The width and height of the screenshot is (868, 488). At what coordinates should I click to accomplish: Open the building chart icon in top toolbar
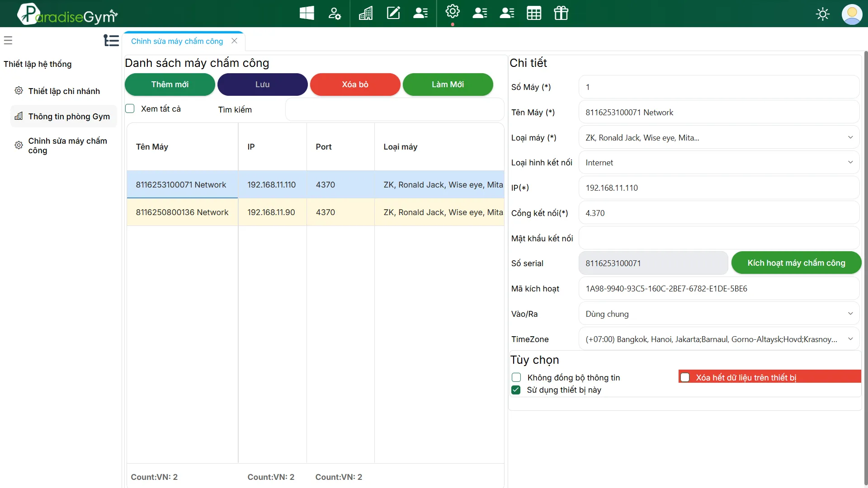[366, 13]
